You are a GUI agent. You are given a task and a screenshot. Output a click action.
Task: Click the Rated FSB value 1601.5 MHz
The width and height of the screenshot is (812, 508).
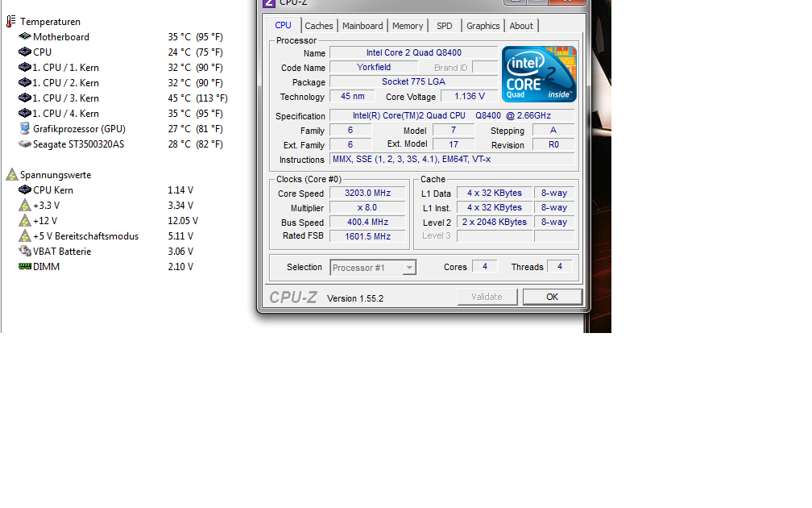[x=367, y=236]
